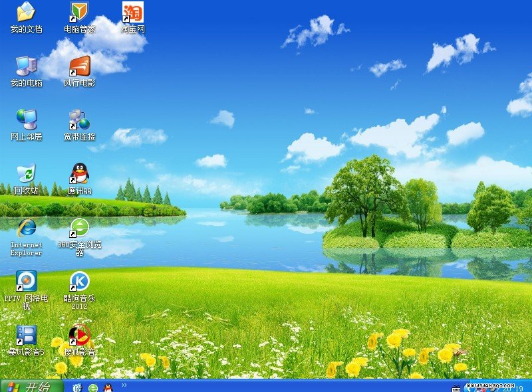Launch 搜狐影音 desktop shortcut
Viewport: 532px width, 392px height.
coord(79,336)
